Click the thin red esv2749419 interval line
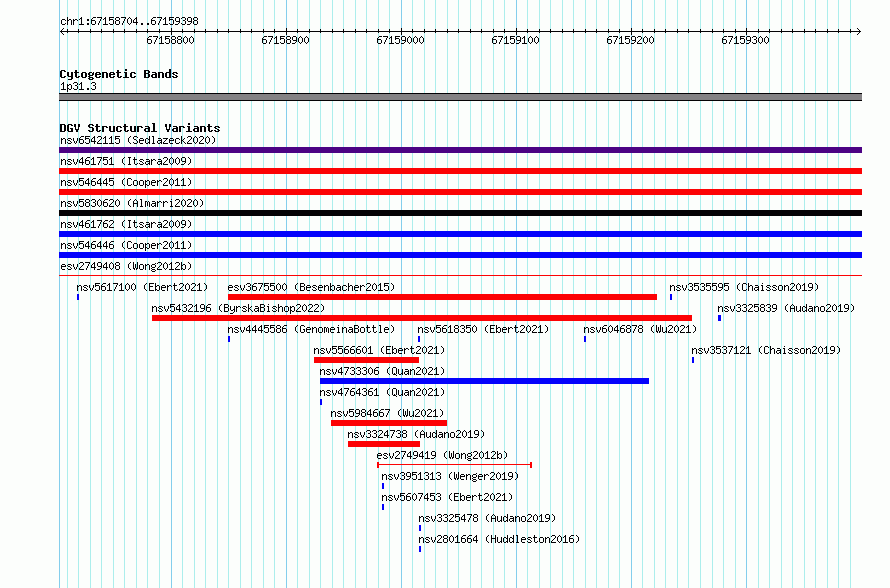The height and width of the screenshot is (588, 890). point(454,465)
